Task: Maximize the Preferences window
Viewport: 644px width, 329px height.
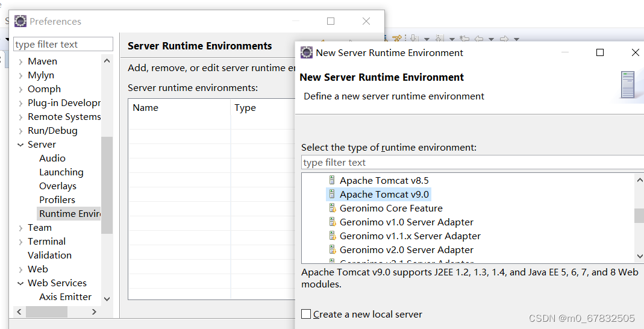Action: point(331,21)
